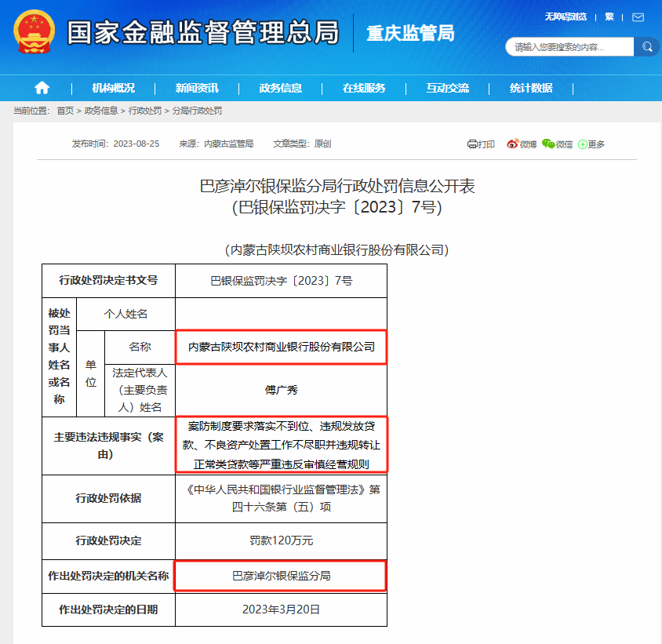Go to 首页 in breadcrumb

[65, 111]
